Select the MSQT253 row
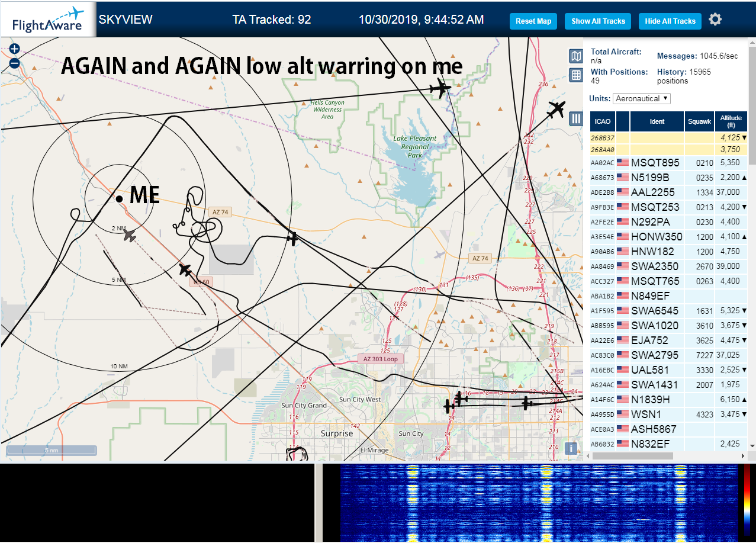 [x=669, y=207]
